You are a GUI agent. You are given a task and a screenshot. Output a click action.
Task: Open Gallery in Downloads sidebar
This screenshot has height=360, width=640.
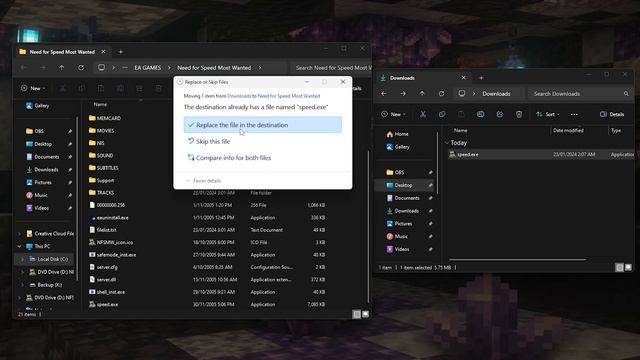coord(398,147)
